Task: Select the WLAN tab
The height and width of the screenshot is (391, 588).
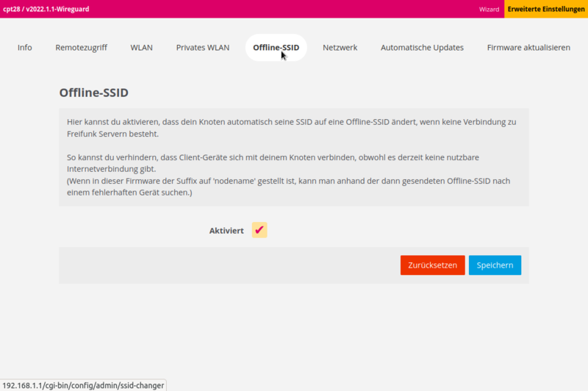Action: 142,47
